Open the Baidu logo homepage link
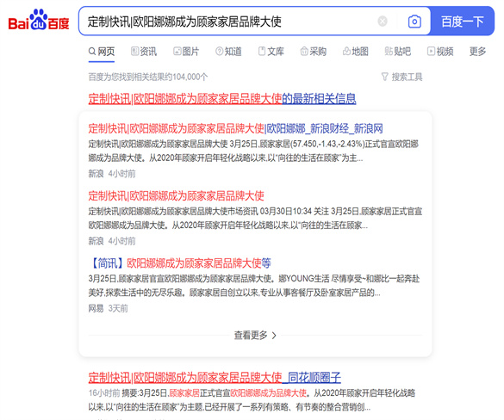504x420 pixels. click(39, 20)
